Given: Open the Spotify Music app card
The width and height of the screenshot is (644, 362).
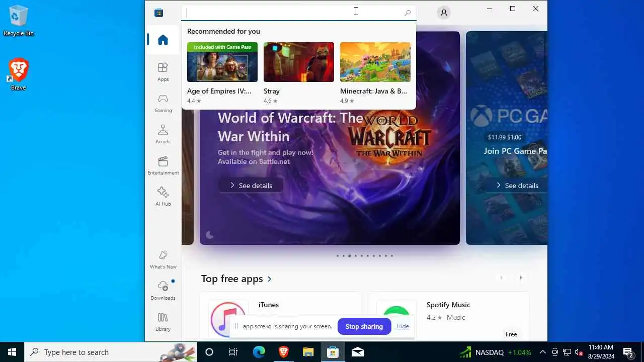Looking at the screenshot, I should [448, 316].
